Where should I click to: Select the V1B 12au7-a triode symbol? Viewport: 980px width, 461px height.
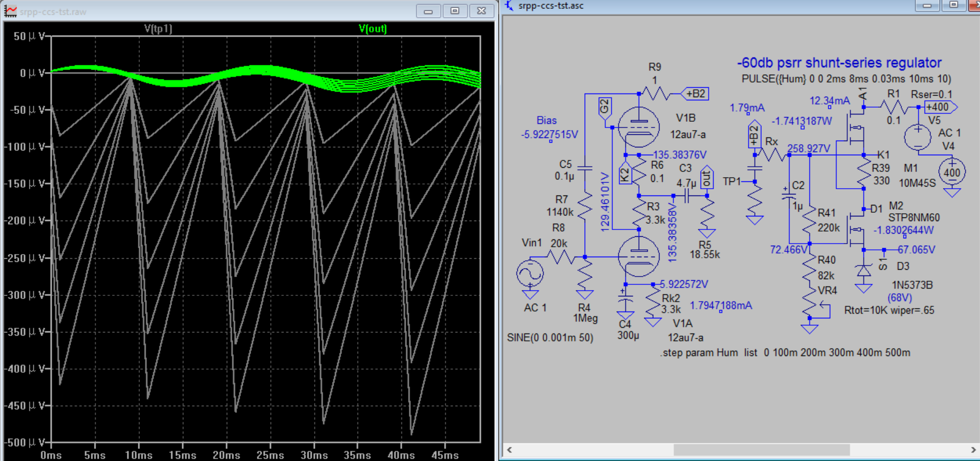638,127
